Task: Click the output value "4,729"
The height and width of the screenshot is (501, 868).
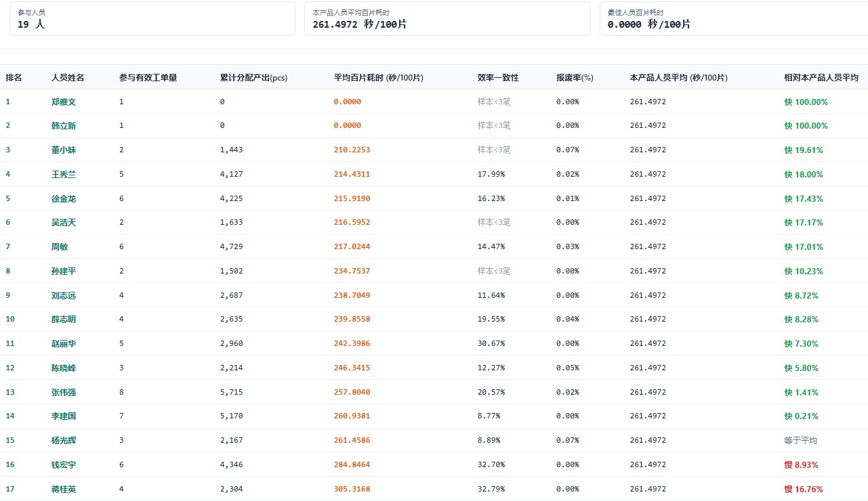Action: point(232,247)
